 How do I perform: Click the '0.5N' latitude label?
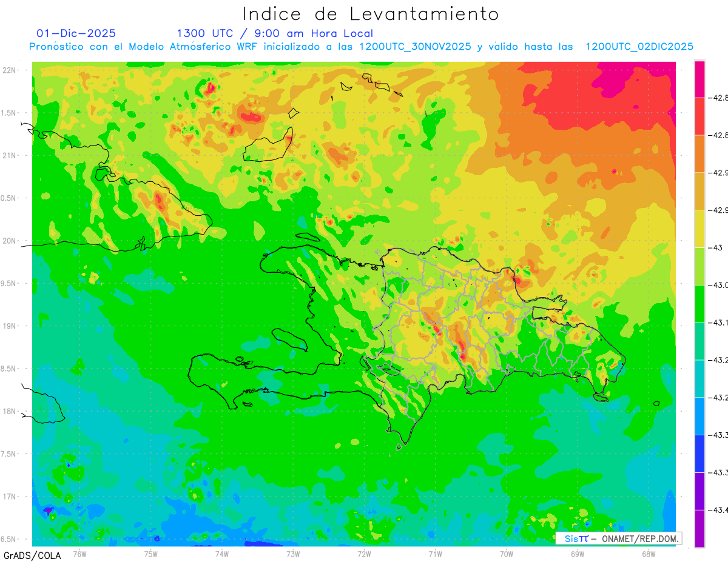[x=9, y=198]
